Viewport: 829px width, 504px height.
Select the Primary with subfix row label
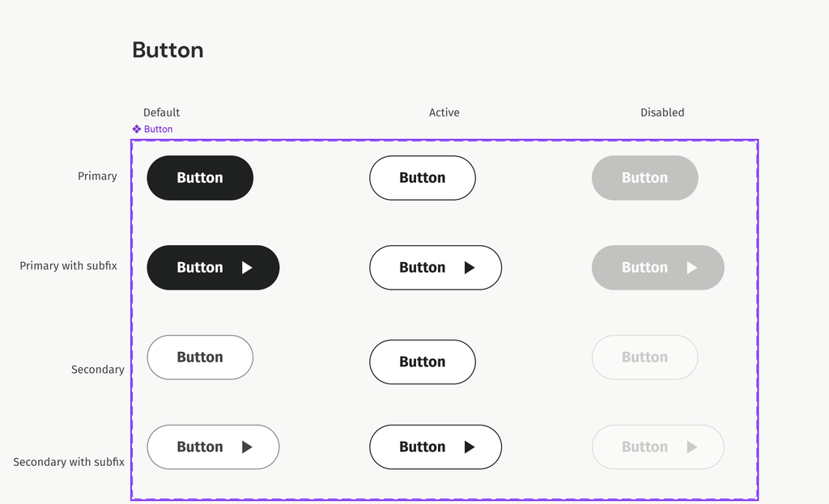click(x=68, y=265)
